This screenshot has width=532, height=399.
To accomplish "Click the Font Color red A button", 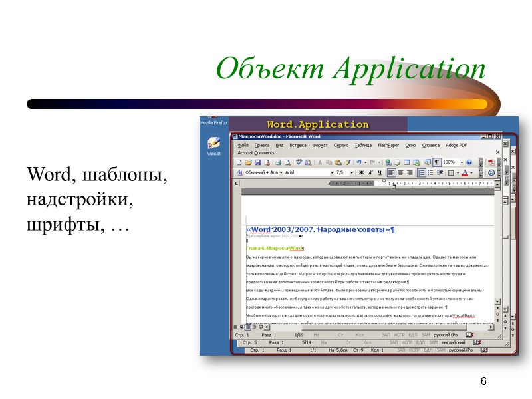I will [465, 172].
